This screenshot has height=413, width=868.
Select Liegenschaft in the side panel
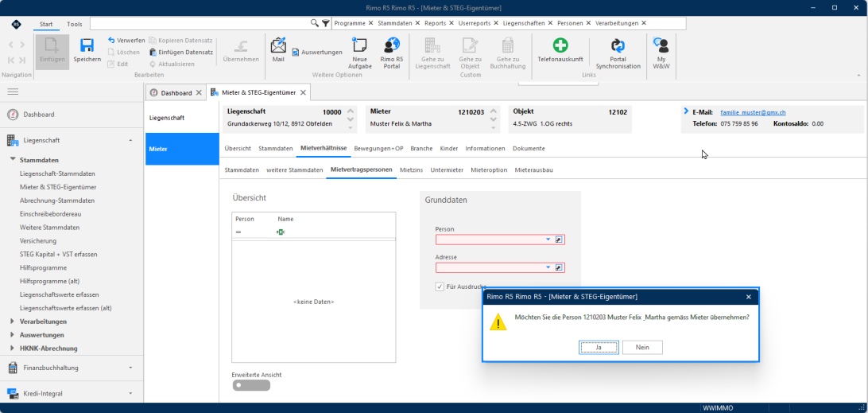[x=182, y=118]
